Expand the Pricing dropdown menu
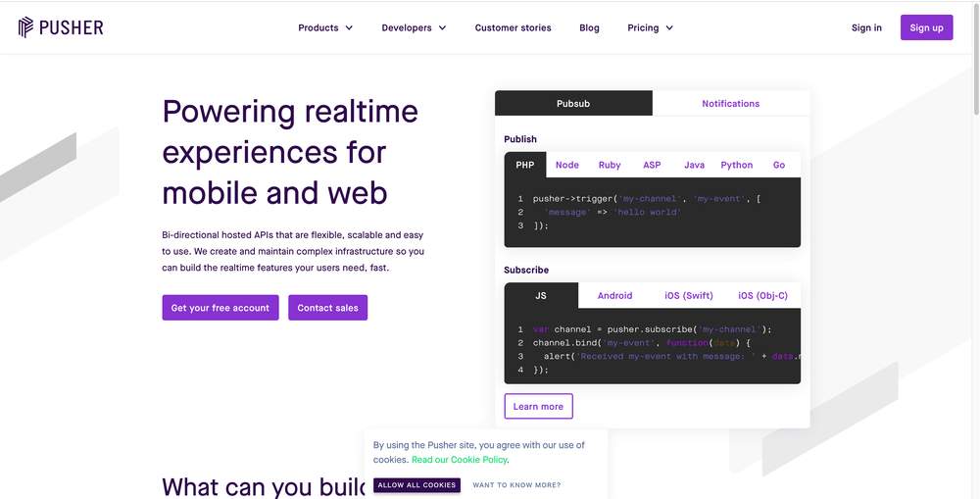This screenshot has height=499, width=980. point(650,27)
